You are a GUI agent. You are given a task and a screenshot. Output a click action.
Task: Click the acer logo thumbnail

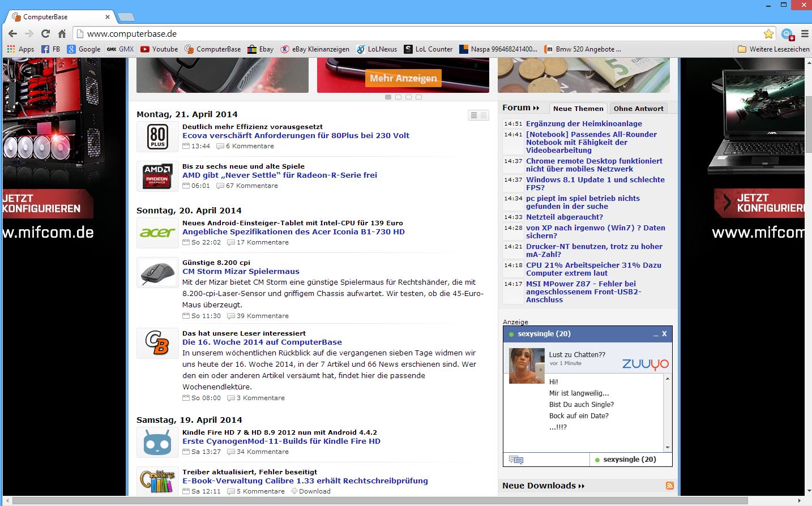pos(158,233)
